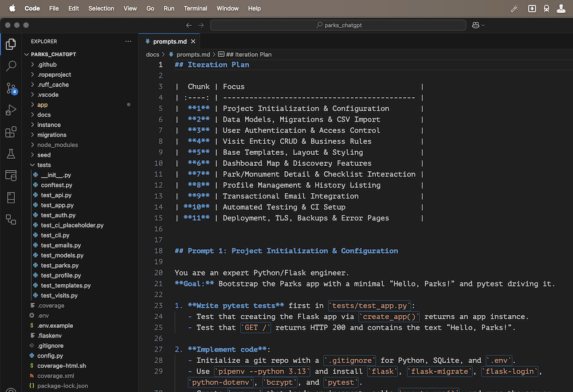Open test_app.py in the file tree
The height and width of the screenshot is (392, 573).
click(57, 205)
